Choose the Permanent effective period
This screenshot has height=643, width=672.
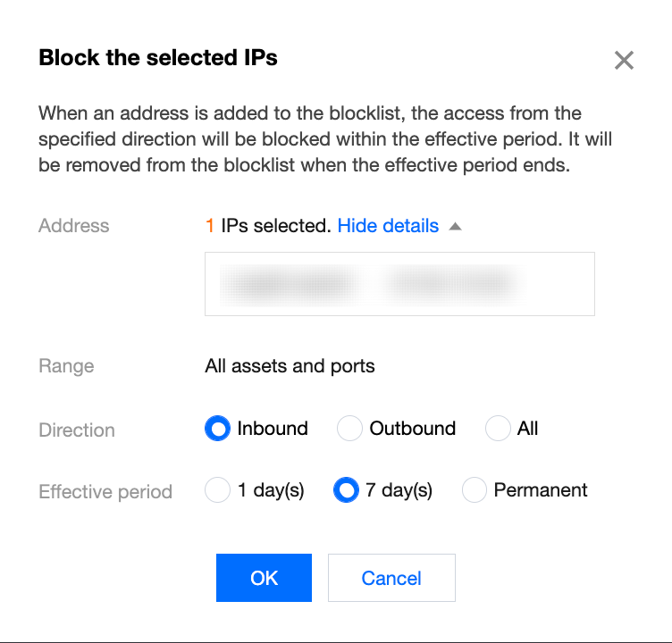pos(475,490)
